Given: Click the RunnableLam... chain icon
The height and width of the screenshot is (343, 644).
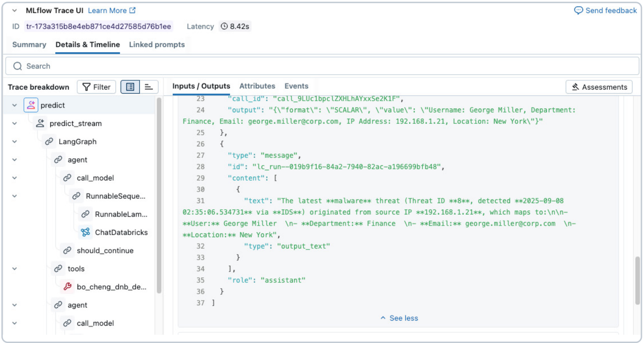Looking at the screenshot, I should tap(85, 214).
